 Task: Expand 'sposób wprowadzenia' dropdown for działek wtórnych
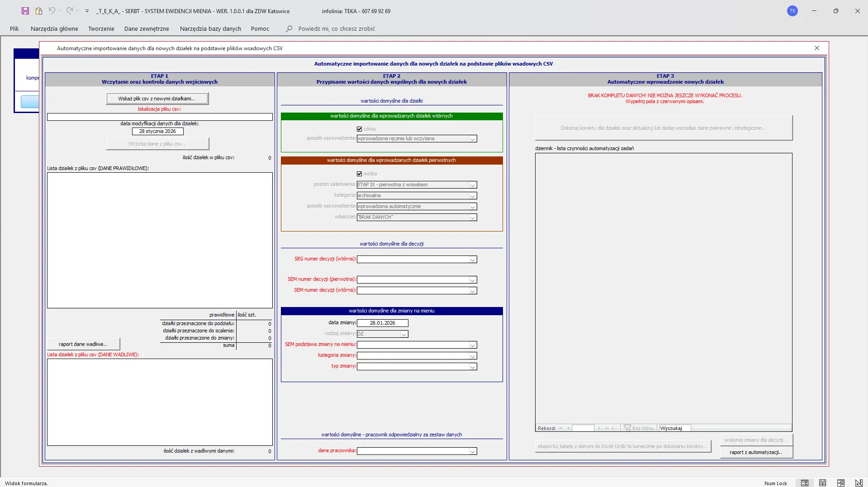click(x=473, y=139)
